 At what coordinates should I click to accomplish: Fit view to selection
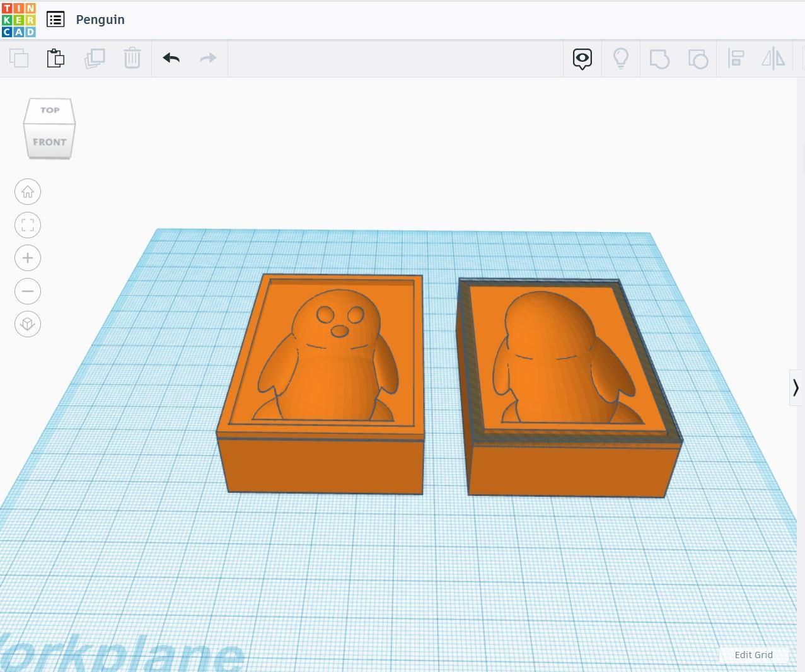click(27, 224)
